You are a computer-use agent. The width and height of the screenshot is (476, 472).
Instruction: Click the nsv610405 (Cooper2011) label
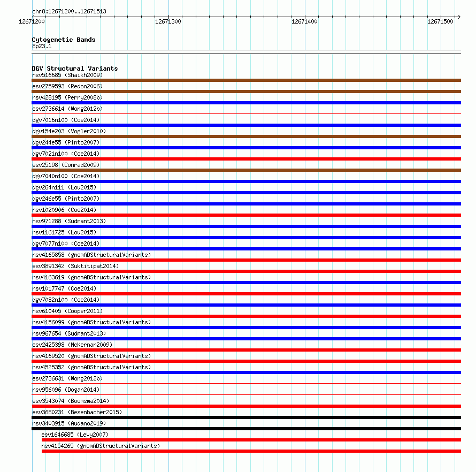click(67, 311)
